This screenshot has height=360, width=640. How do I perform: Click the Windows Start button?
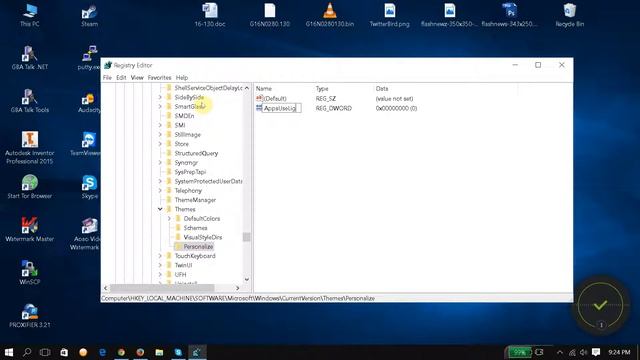pos(9,352)
